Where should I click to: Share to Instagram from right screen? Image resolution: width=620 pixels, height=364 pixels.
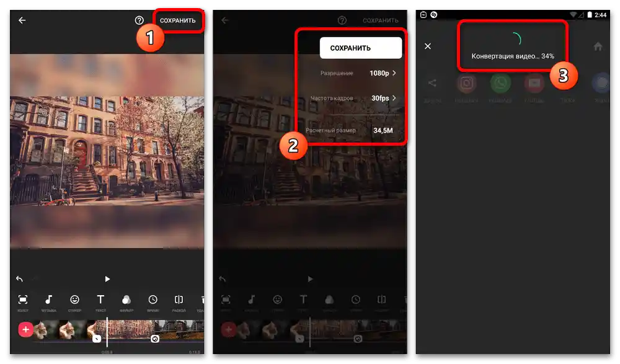(467, 83)
